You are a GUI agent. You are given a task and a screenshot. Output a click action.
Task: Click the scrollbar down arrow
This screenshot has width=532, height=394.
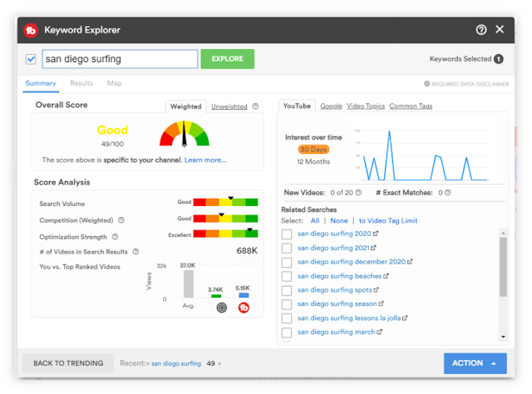503,337
